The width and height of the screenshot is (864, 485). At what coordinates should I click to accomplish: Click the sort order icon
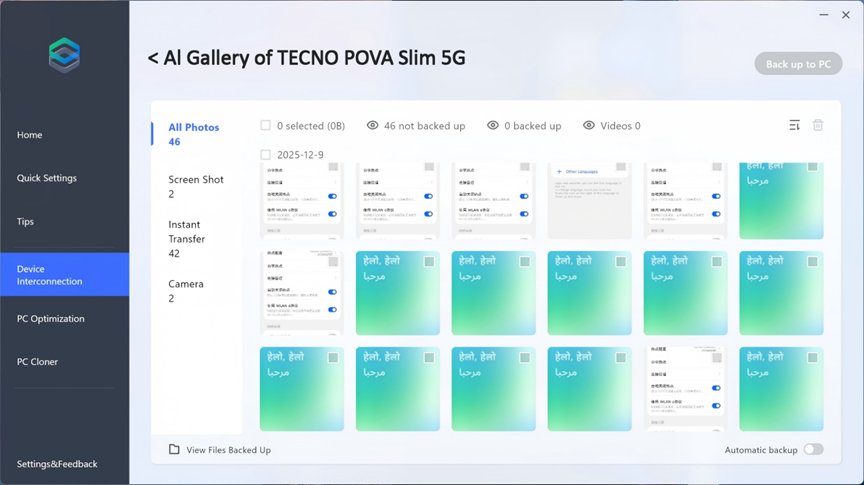click(x=794, y=126)
